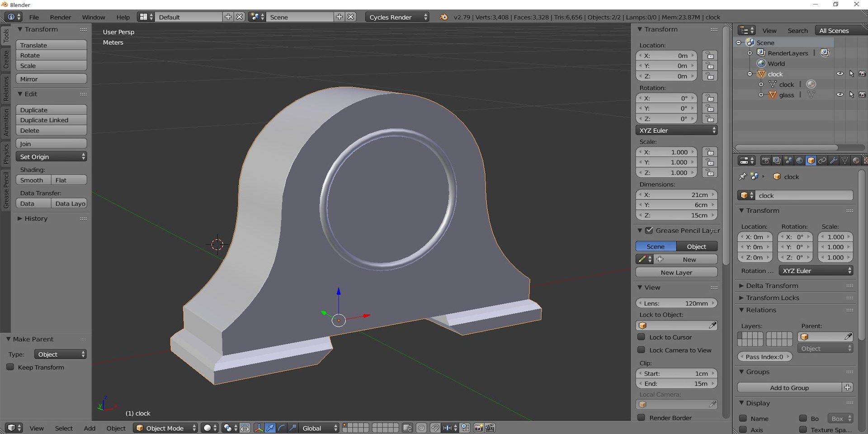Switch to the Create tool shelf tab
Viewport: 868px width, 434px height.
6,59
